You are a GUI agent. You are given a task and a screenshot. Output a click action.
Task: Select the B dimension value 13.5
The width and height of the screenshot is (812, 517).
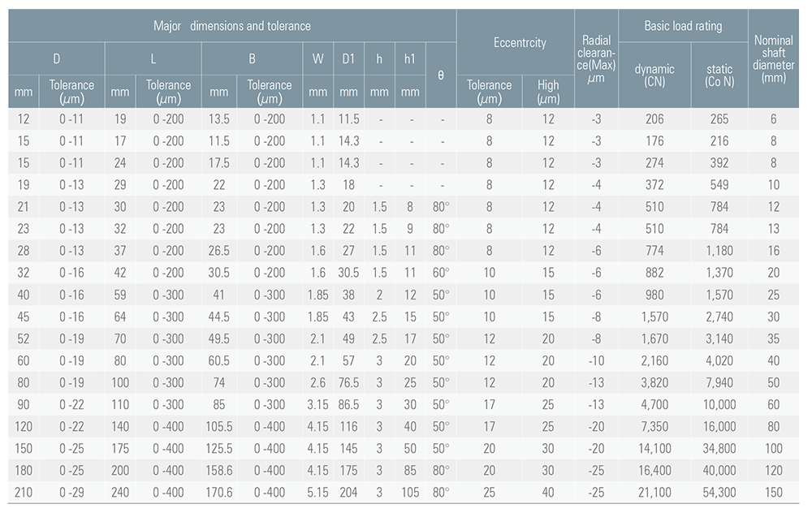coord(219,119)
